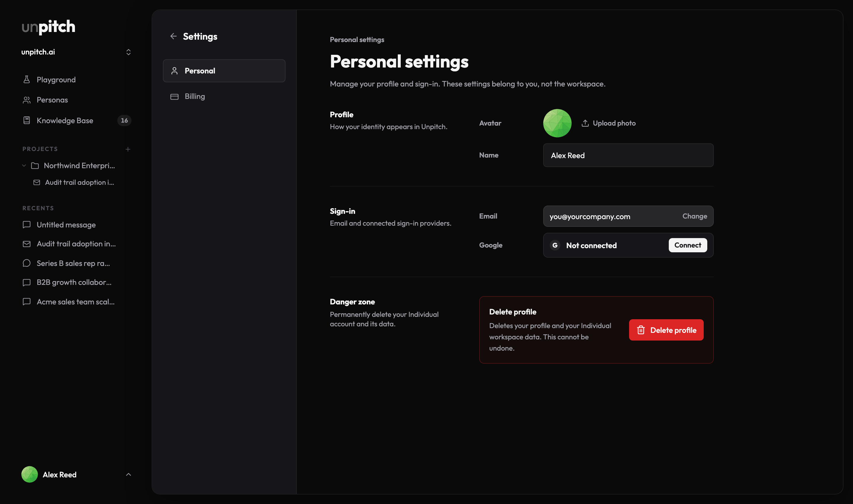
Task: Click Change next to email address
Action: coord(695,216)
